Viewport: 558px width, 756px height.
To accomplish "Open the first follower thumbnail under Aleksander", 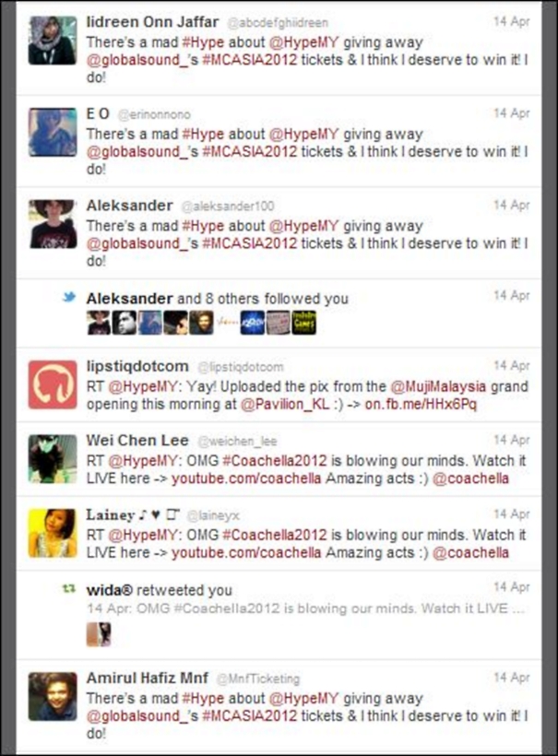I will click(99, 323).
